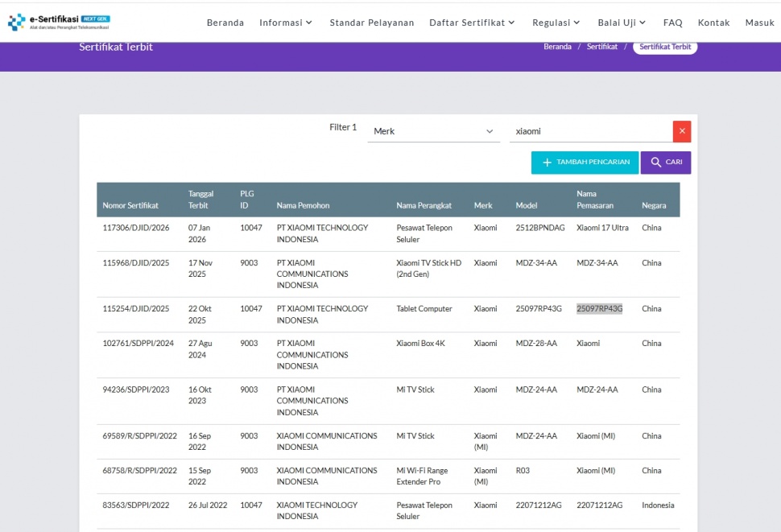The width and height of the screenshot is (781, 532).
Task: Click the xiaomi search text field
Action: [589, 131]
